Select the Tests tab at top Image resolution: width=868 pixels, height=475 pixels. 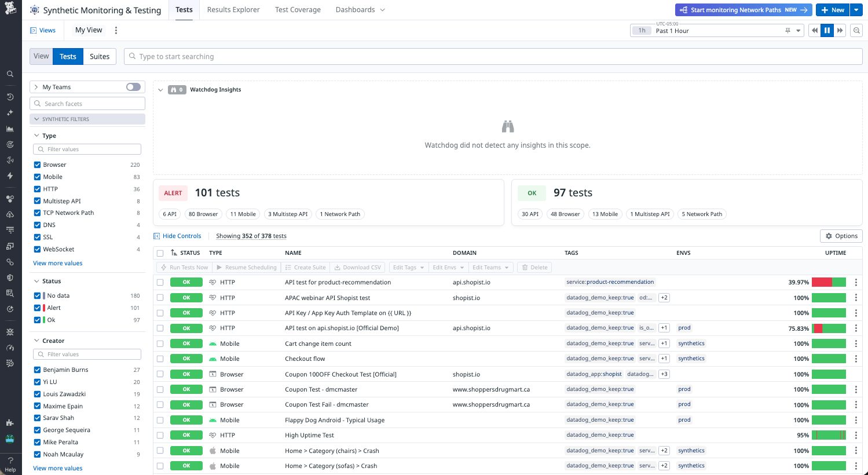click(x=184, y=10)
